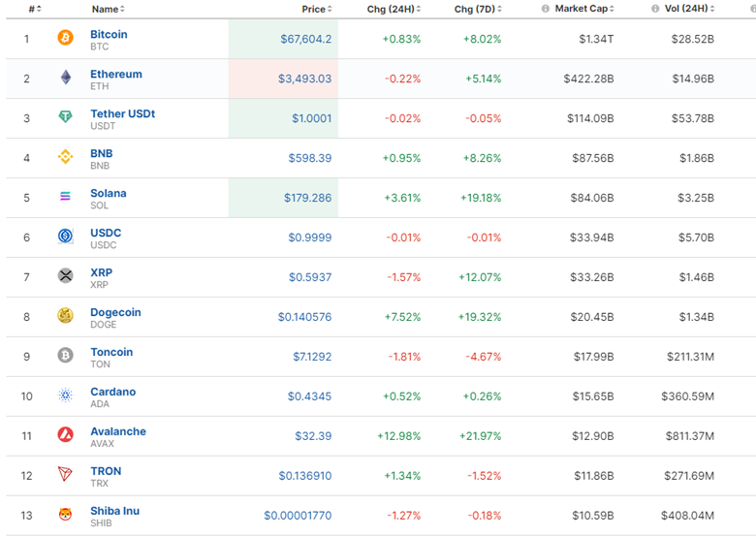
Task: Click Cardano 24H volume $360.59M
Action: pyautogui.click(x=687, y=396)
